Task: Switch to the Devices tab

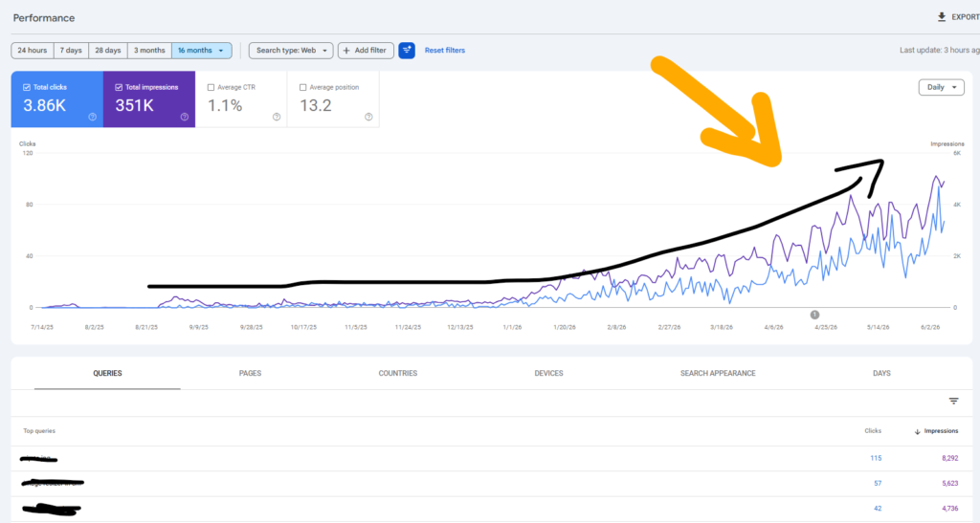Action: (548, 373)
